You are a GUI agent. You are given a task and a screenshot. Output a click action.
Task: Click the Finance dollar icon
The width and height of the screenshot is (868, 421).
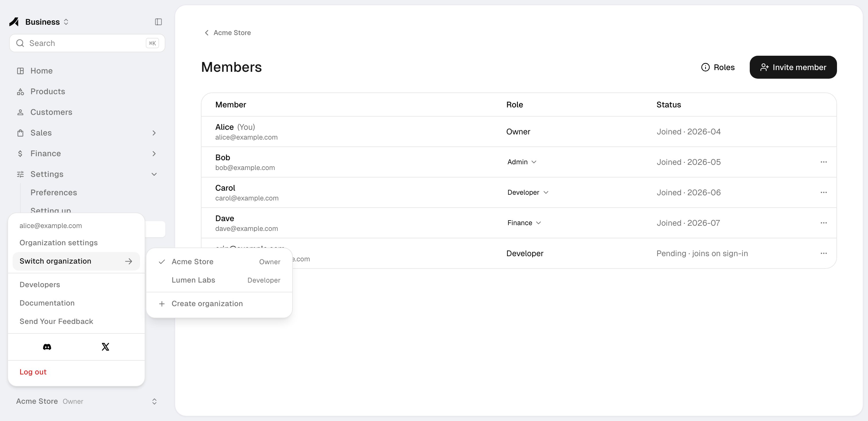coord(21,154)
